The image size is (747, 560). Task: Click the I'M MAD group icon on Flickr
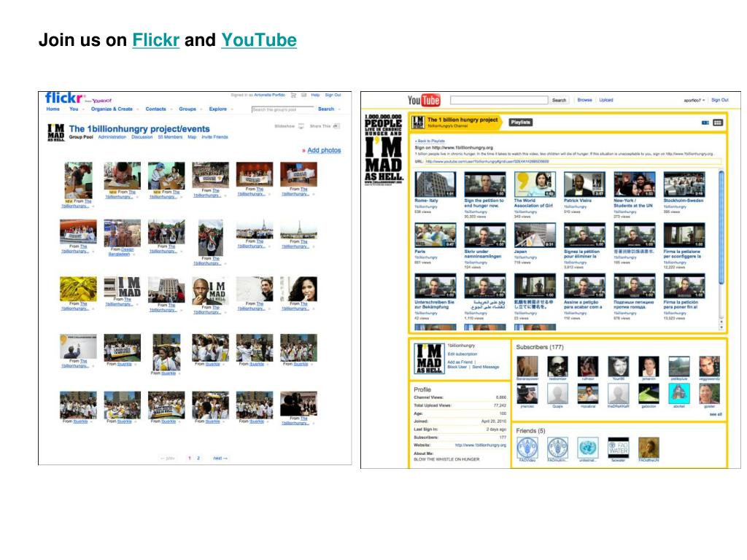tap(55, 133)
